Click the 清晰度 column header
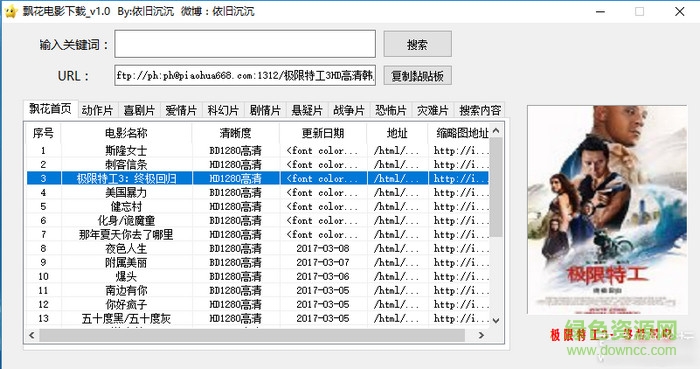 coord(236,133)
